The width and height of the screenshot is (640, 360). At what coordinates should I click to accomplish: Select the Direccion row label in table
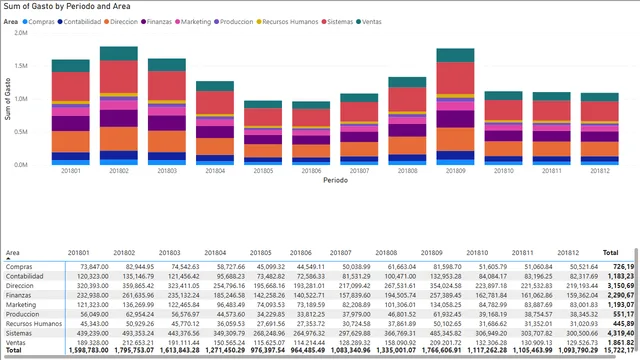click(20, 286)
